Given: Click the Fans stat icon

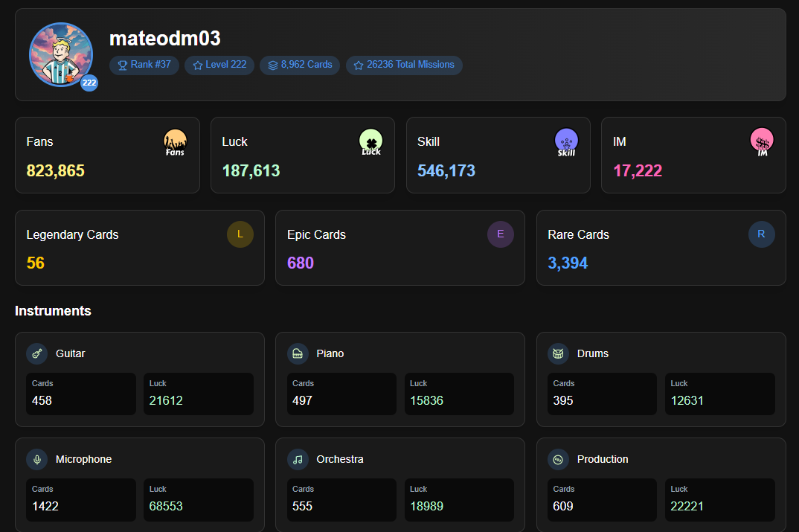Looking at the screenshot, I should [175, 142].
